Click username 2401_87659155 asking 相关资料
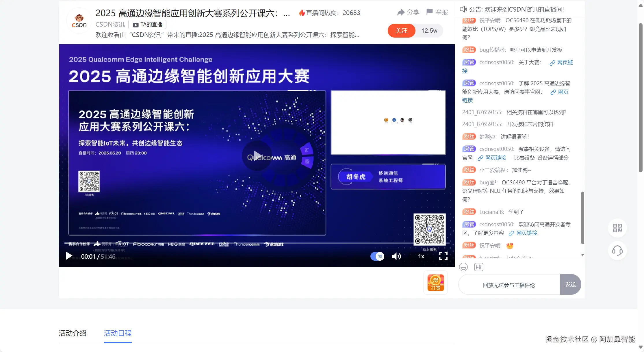The width and height of the screenshot is (644, 352). [x=482, y=112]
